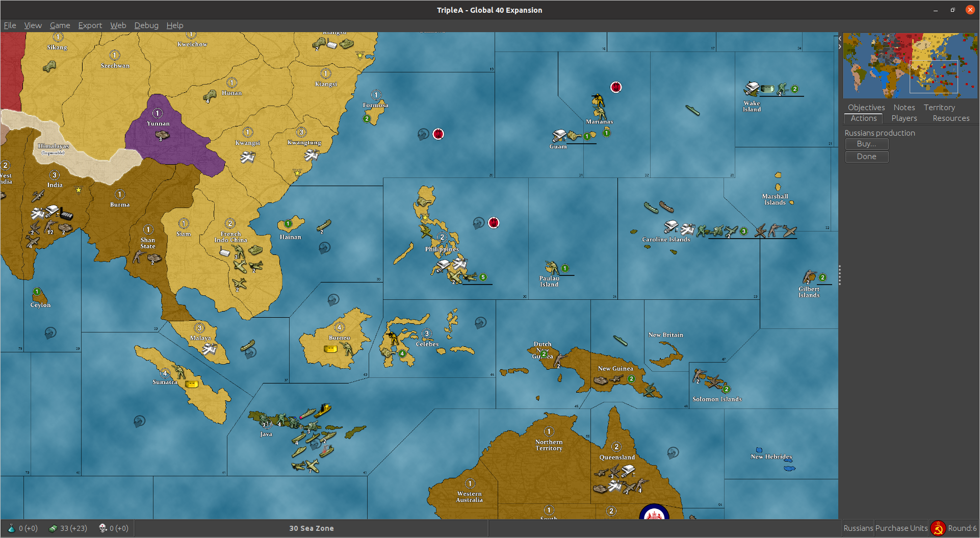Select the ship east of Hainan

pyautogui.click(x=324, y=225)
